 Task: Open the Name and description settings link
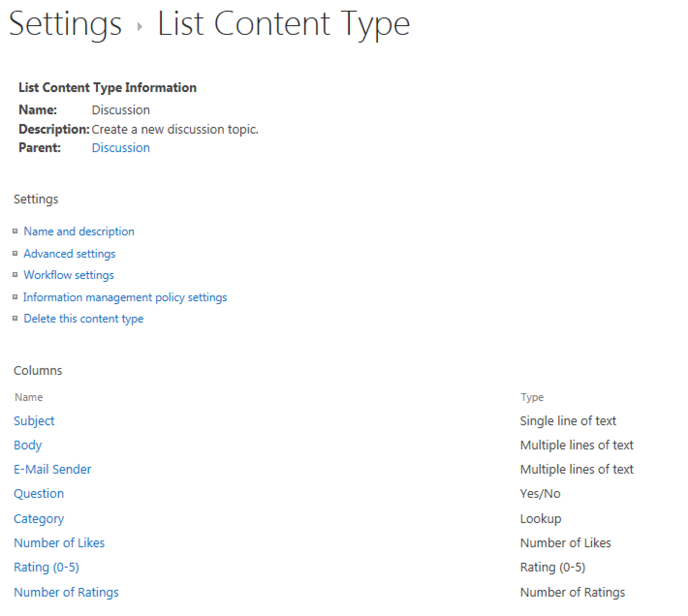pos(79,231)
